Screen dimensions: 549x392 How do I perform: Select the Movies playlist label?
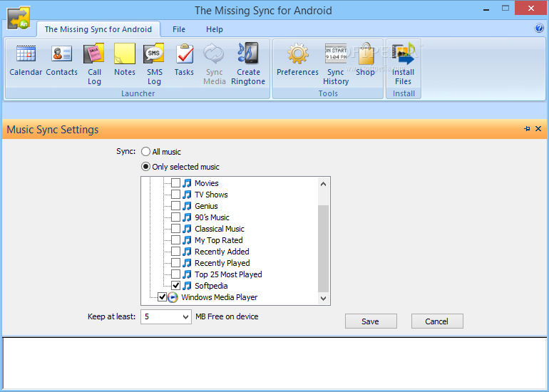[x=207, y=183]
